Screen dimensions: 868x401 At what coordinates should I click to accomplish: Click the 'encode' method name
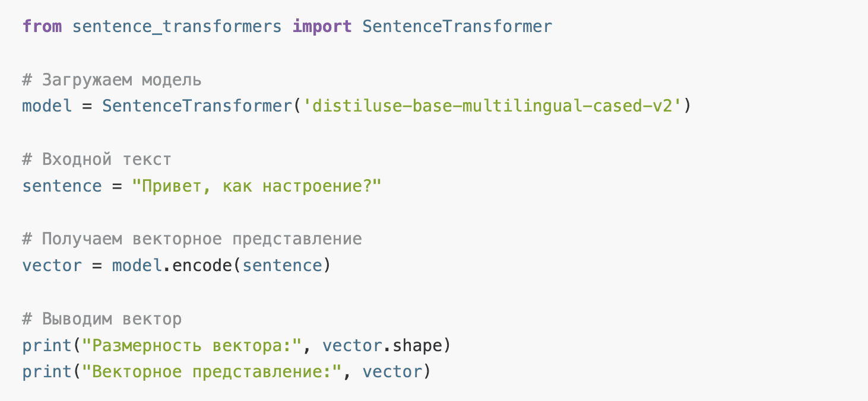point(202,265)
